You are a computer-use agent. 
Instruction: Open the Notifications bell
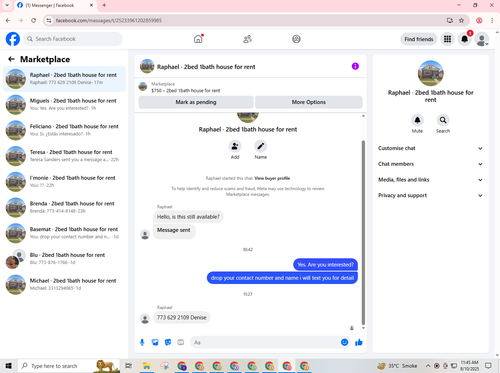(464, 39)
